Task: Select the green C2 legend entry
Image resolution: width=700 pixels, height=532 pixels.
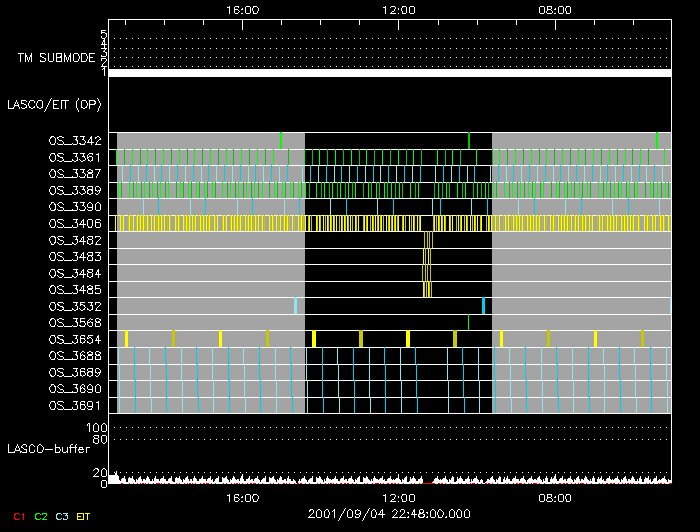Action: [x=41, y=516]
